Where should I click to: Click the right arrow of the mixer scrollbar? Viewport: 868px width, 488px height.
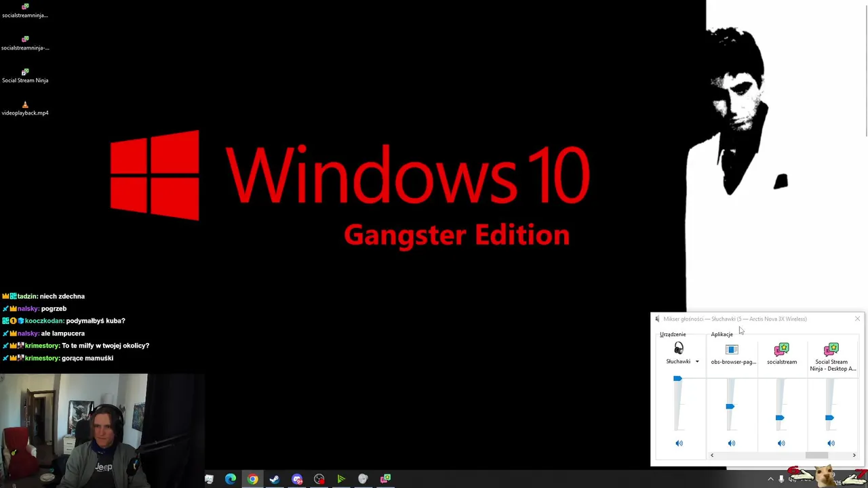pos(854,455)
